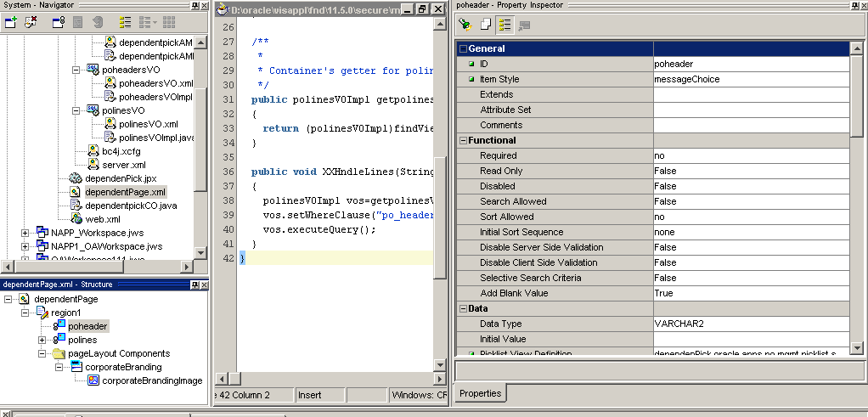Click the pageLayout Components folder icon

tap(59, 353)
